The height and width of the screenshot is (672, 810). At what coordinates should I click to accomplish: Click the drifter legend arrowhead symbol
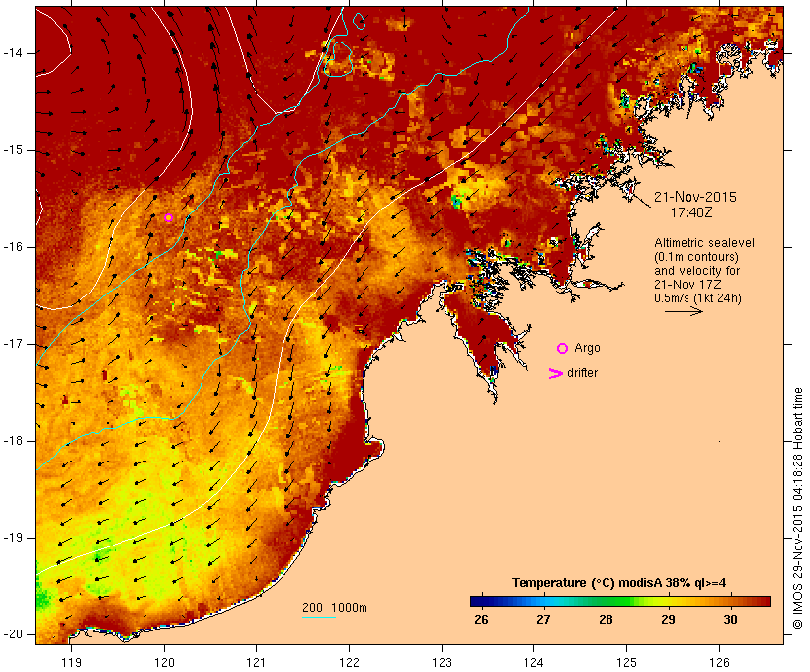click(555, 374)
